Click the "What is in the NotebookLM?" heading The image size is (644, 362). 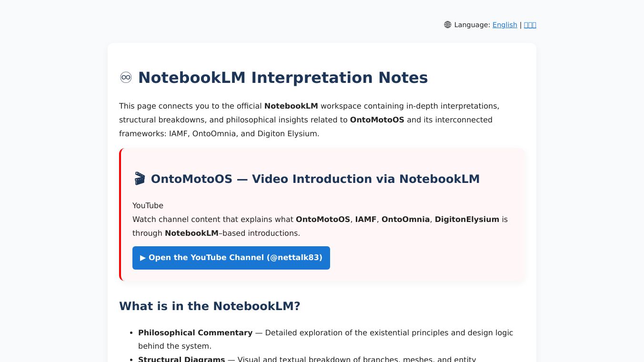[x=210, y=306]
